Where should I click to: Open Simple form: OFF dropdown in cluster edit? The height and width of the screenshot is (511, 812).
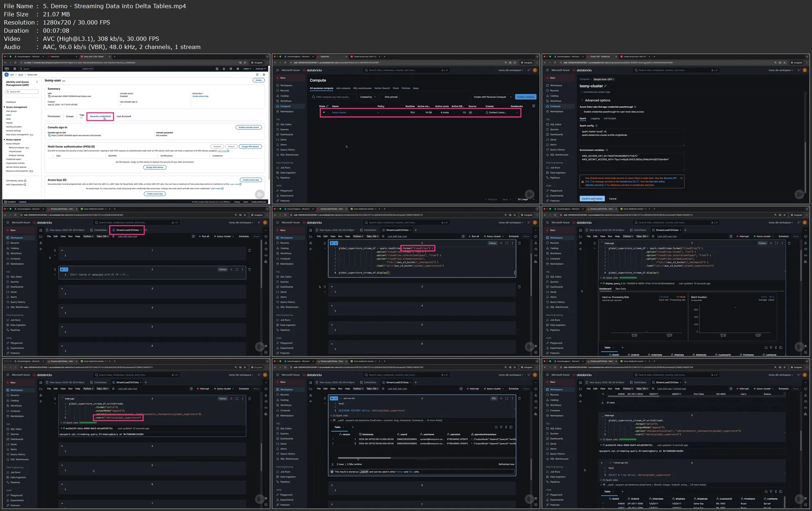[x=604, y=79]
